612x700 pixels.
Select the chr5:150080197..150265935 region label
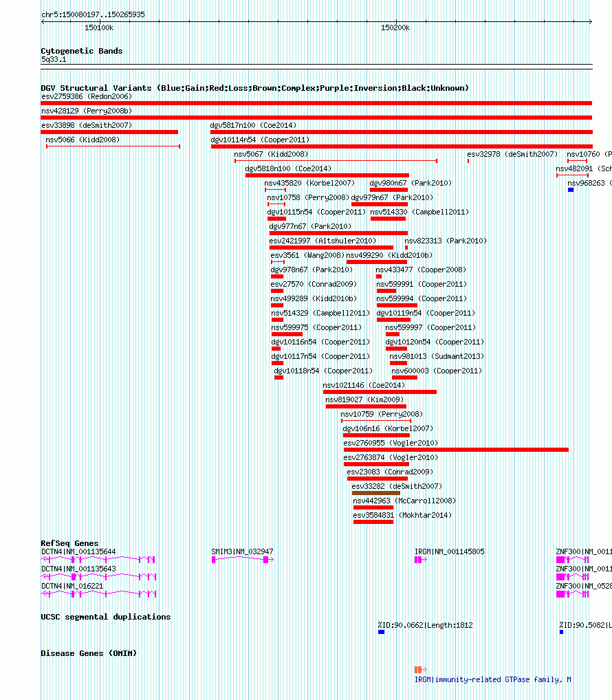coord(93,14)
